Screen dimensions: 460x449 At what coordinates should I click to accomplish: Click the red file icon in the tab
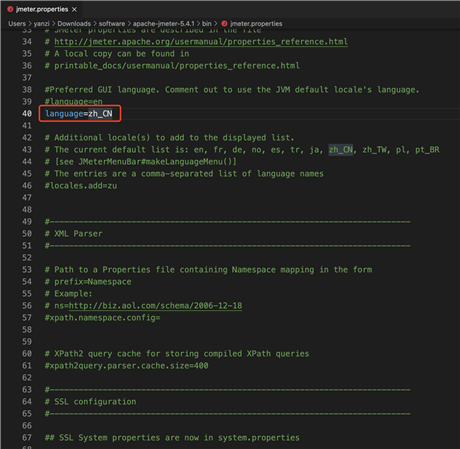pos(10,9)
